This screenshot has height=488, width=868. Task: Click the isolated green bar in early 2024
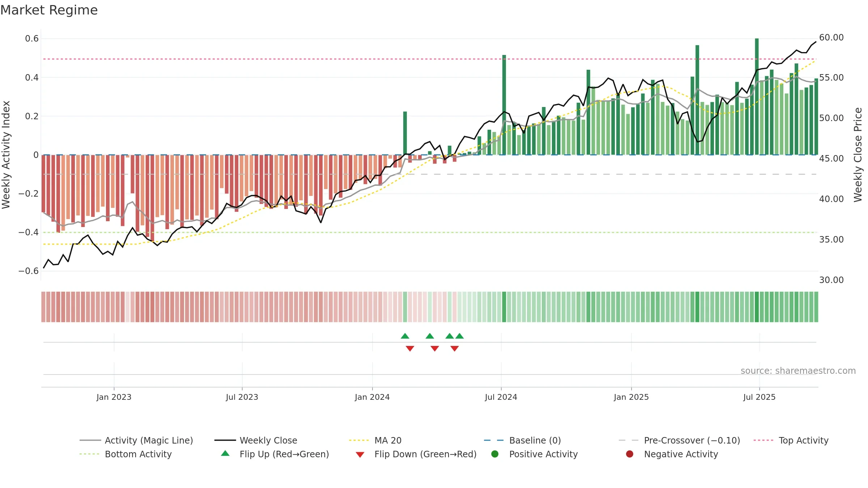405,133
